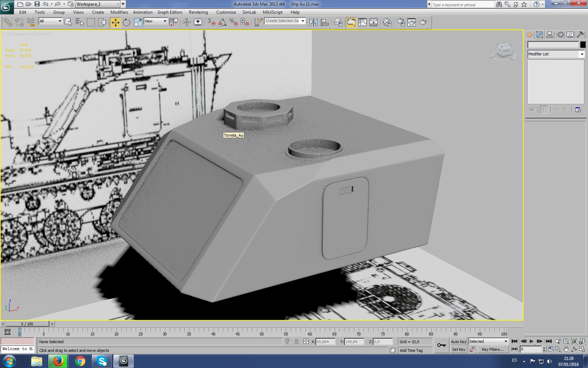This screenshot has height=368, width=588.
Task: Toggle Window/Crossing selection mode
Action: click(102, 22)
